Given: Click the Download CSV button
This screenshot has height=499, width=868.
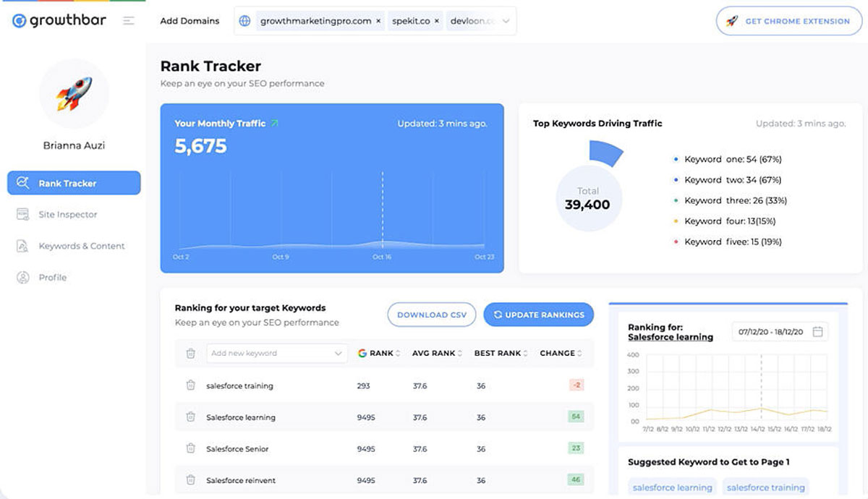Looking at the screenshot, I should click(432, 315).
